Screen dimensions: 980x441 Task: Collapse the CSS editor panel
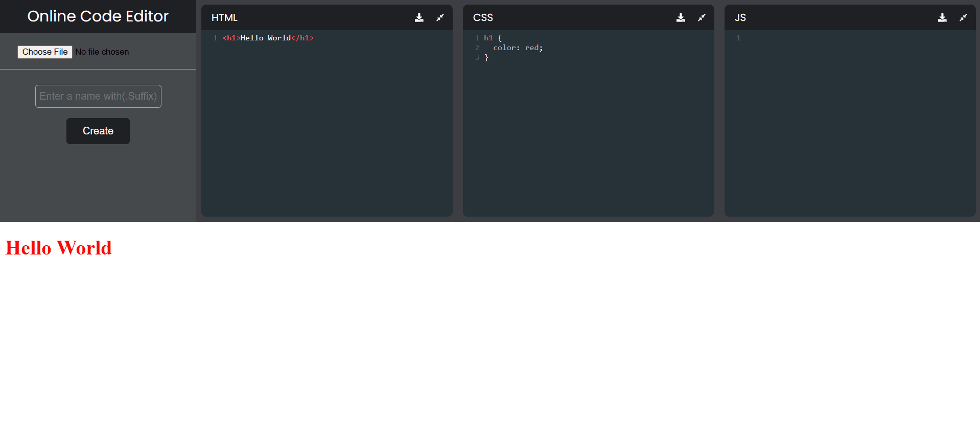click(x=702, y=18)
